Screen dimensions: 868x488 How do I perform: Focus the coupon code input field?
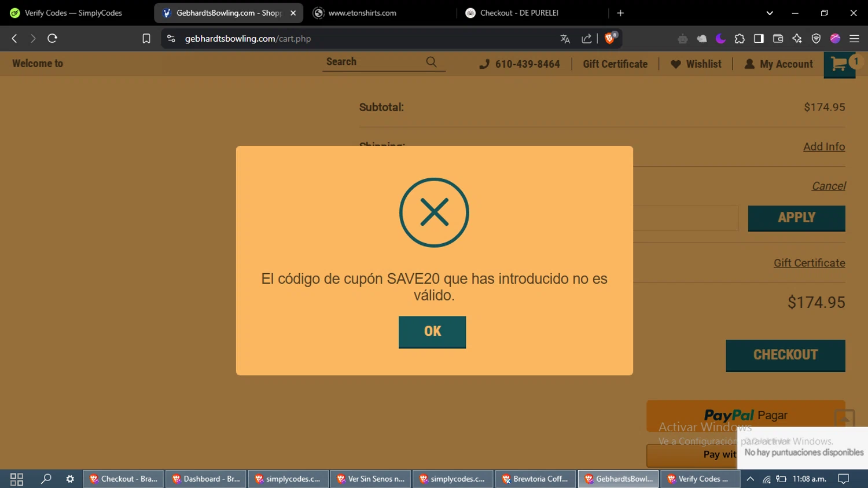686,218
